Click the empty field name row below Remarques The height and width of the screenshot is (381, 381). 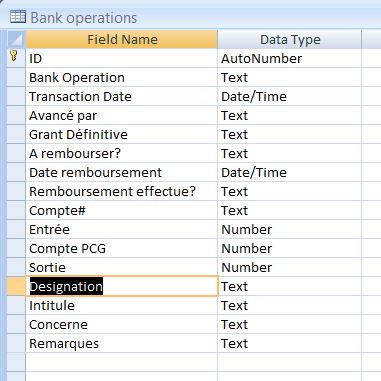[122, 362]
